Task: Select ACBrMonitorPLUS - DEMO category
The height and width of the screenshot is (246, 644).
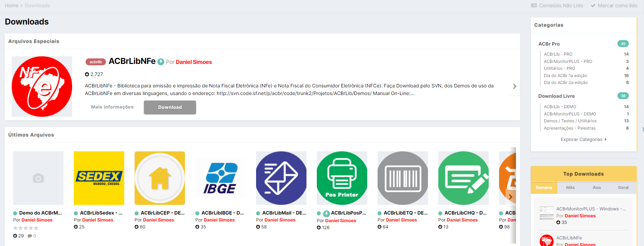Action: 570,114
